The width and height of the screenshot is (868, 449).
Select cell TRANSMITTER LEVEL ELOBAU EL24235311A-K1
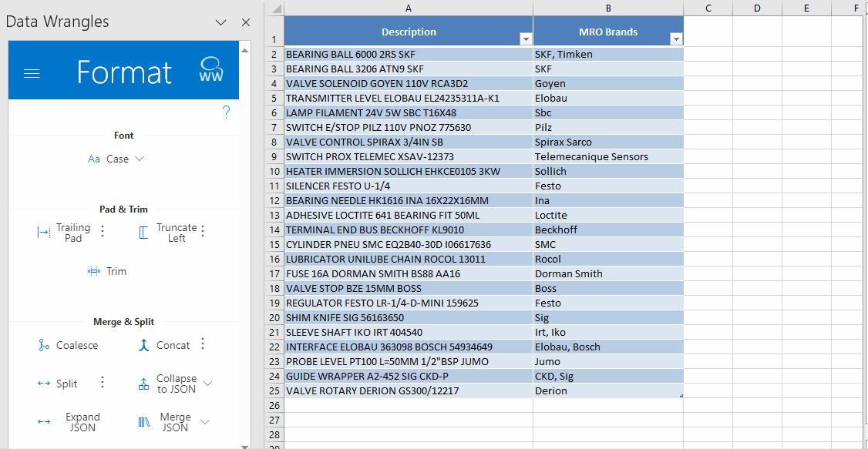click(409, 99)
